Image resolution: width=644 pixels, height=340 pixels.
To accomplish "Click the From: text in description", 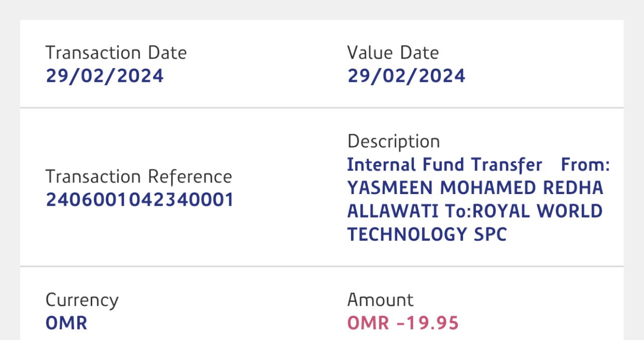I will 585,165.
